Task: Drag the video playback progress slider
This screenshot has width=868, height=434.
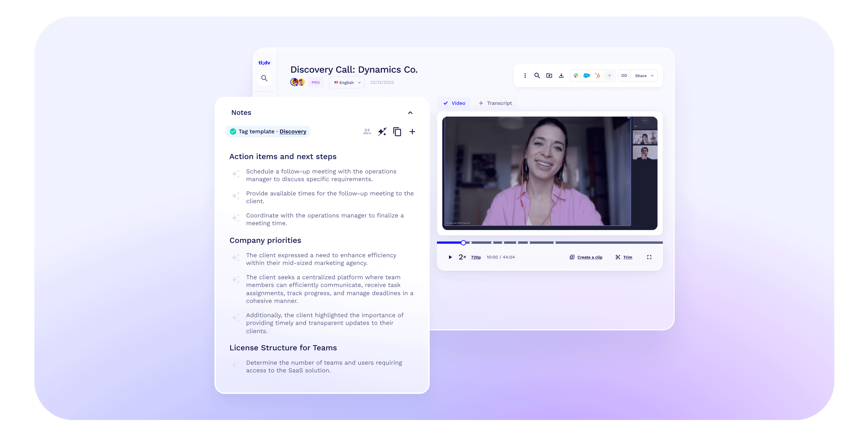Action: coord(463,242)
